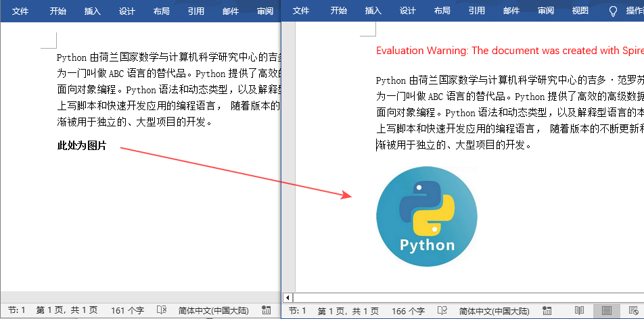The image size is (644, 319).
Task: Click the proofing check icon in the left status bar
Action: click(162, 310)
